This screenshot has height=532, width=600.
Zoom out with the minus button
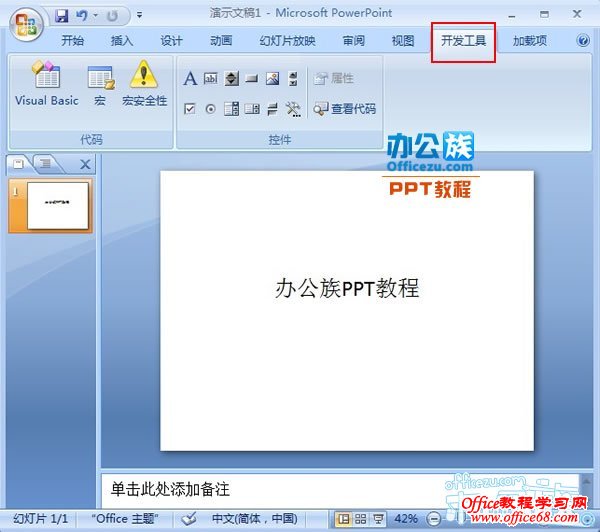[434, 519]
